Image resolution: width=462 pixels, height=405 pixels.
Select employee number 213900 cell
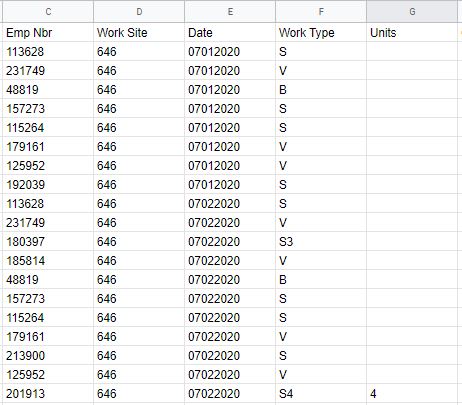(x=48, y=355)
